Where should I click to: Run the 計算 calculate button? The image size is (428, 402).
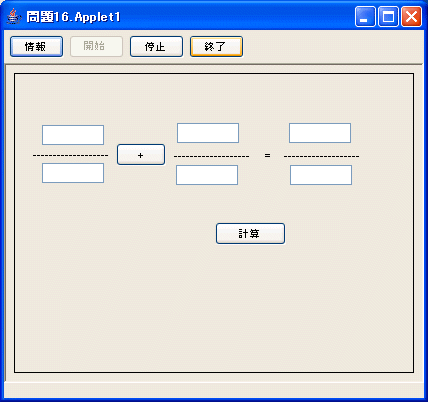pos(250,234)
